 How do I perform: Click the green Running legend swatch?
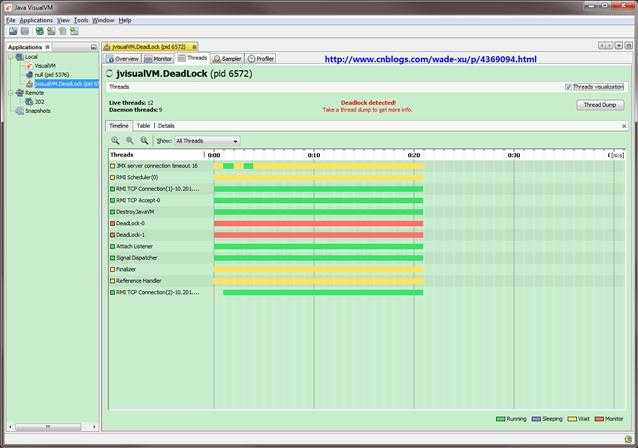500,419
